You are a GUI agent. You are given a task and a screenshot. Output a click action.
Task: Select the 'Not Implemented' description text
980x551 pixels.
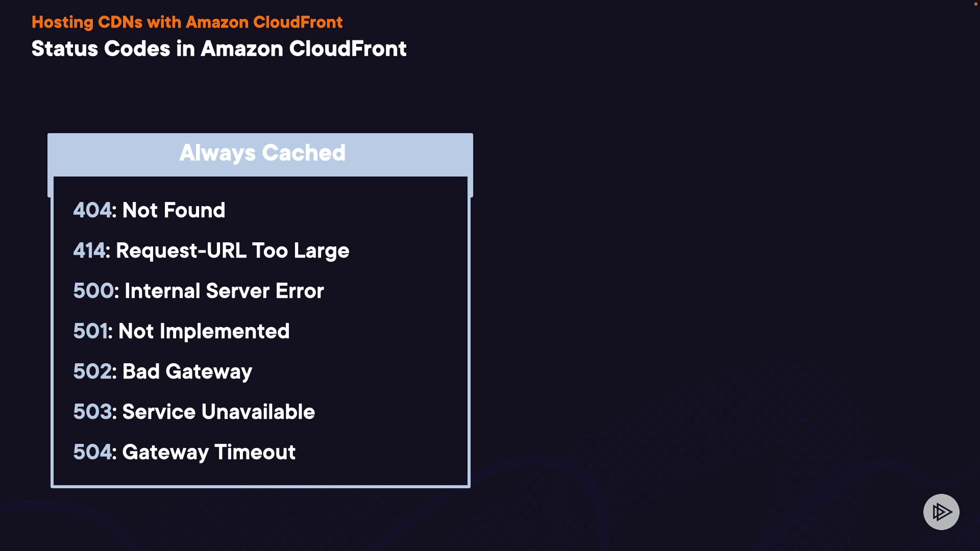(204, 331)
